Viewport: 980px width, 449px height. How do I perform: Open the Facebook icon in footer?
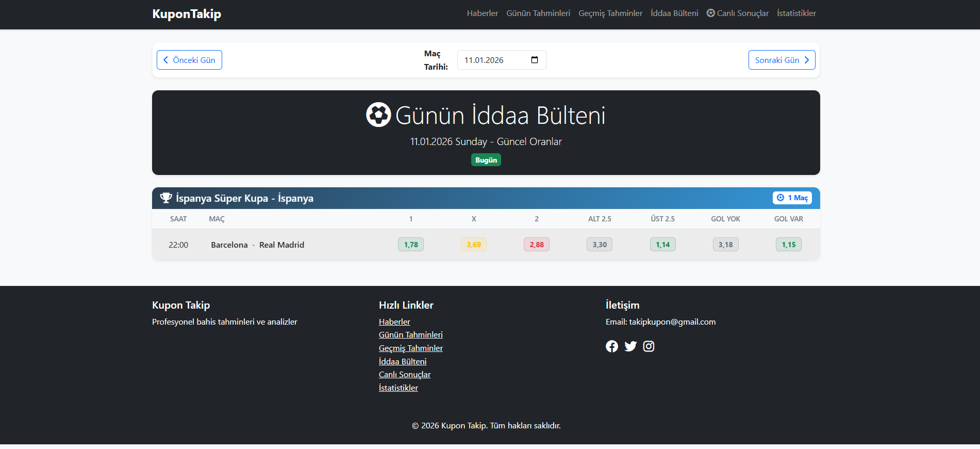click(x=612, y=346)
